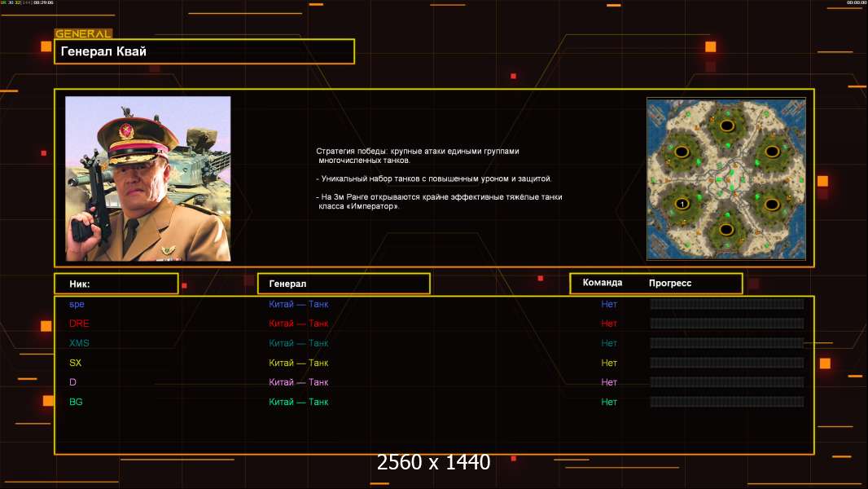The image size is (868, 489).
Task: Select the 'Генерал Квай' title field
Action: tap(204, 51)
